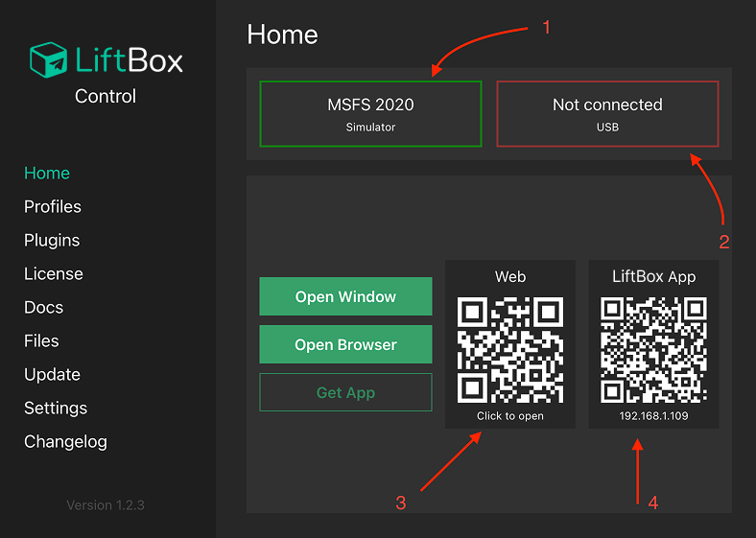Image resolution: width=756 pixels, height=538 pixels.
Task: Click the 'Web' card title
Action: click(x=510, y=277)
